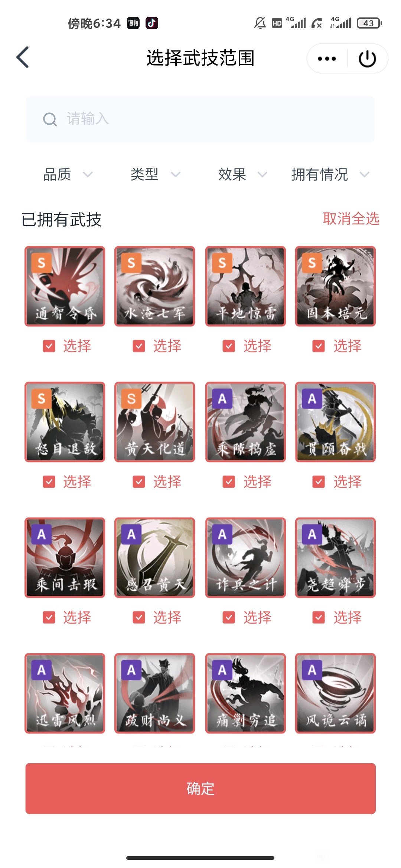Tap the 疏财尚义 skill thumbnail

(x=154, y=693)
